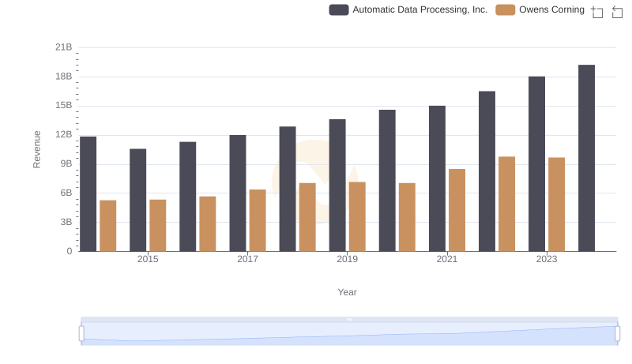The height and width of the screenshot is (364, 632).
Task: Click the 2017 Automatic Data Processing bar
Action: (238, 193)
